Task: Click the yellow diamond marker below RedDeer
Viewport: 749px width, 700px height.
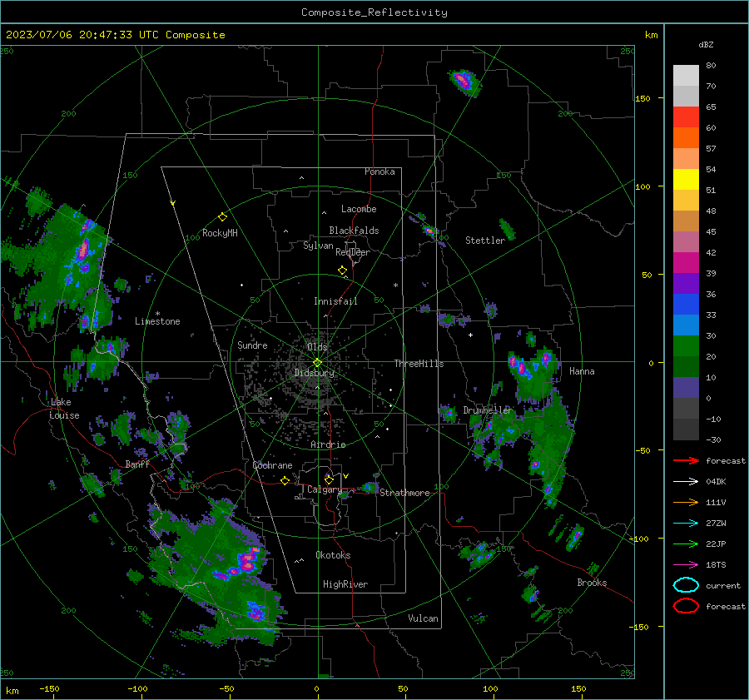Action: click(x=343, y=271)
